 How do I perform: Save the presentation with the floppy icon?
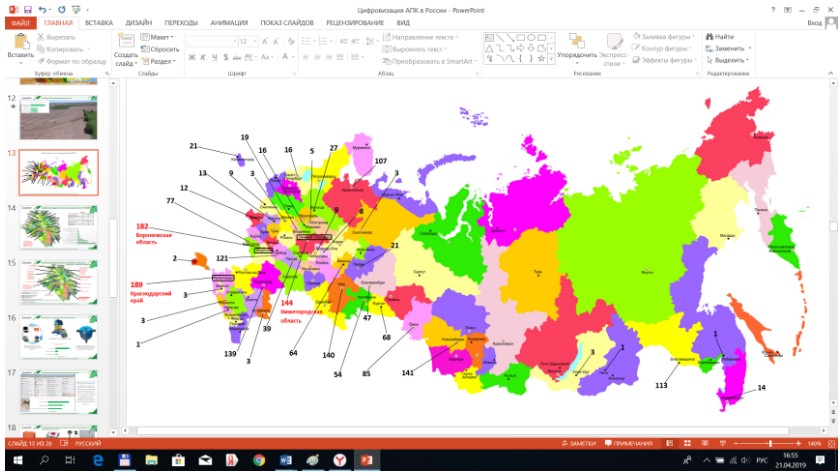(x=28, y=10)
